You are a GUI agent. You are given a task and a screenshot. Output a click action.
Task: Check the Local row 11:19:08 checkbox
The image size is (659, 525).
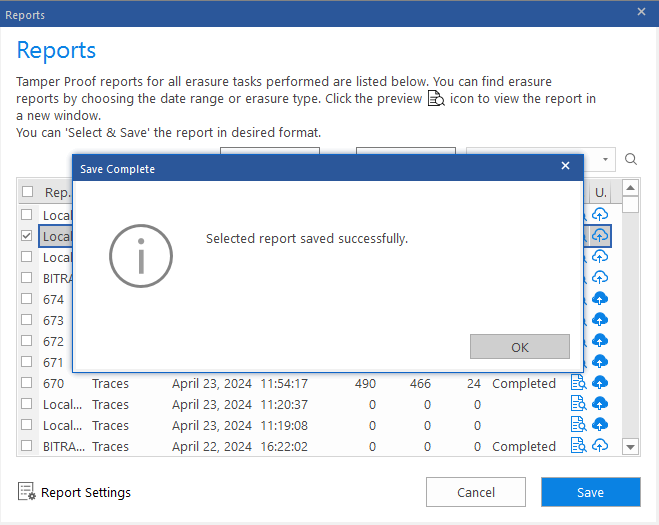pyautogui.click(x=26, y=425)
